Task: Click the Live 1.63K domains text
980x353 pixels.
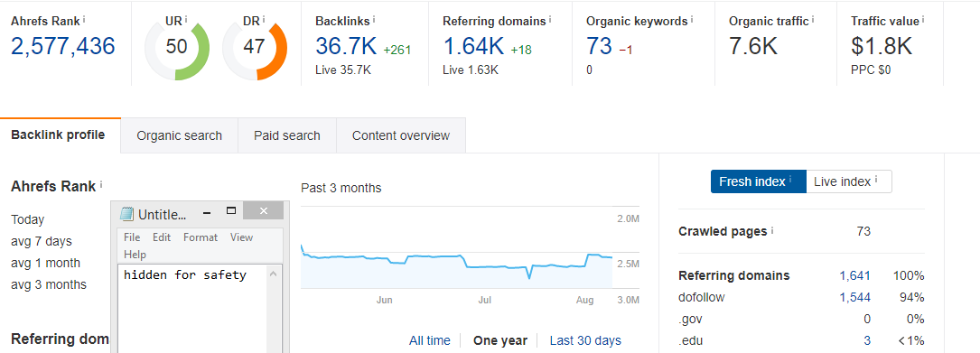Action: [x=471, y=70]
